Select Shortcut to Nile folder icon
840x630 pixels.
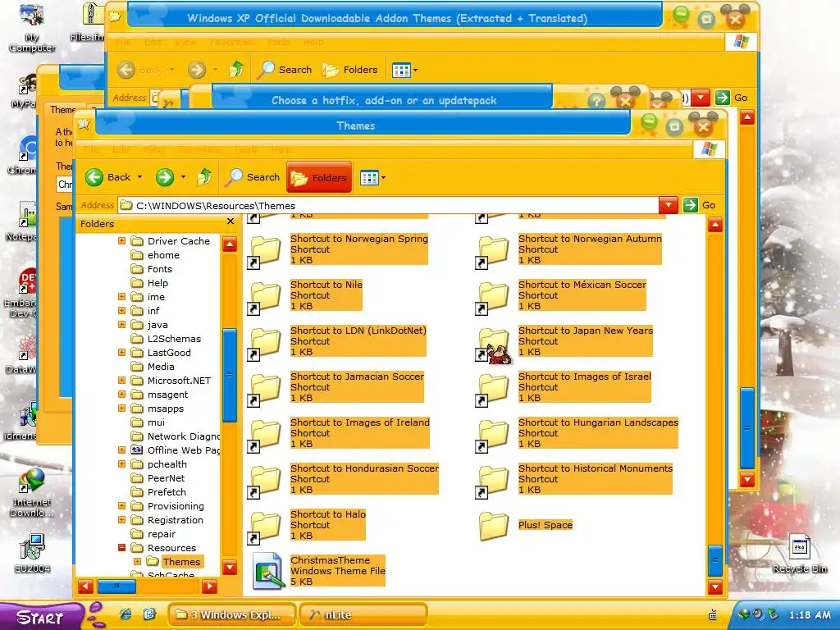tap(266, 297)
